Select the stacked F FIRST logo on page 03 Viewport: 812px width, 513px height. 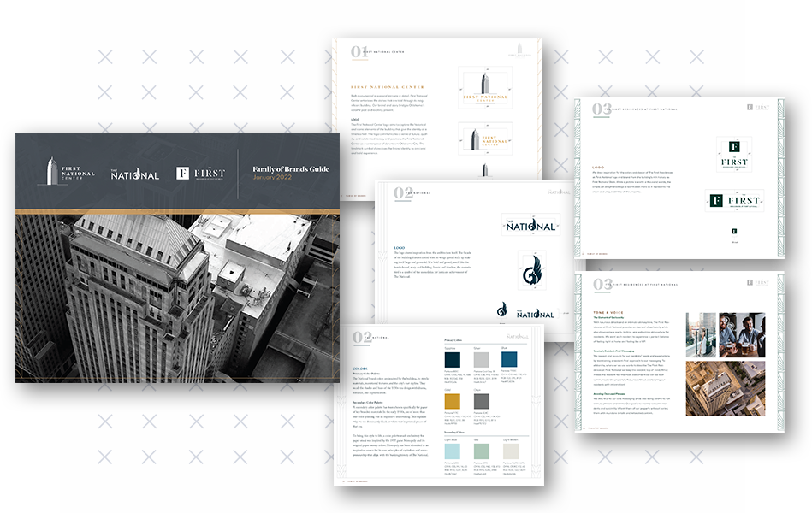point(733,154)
